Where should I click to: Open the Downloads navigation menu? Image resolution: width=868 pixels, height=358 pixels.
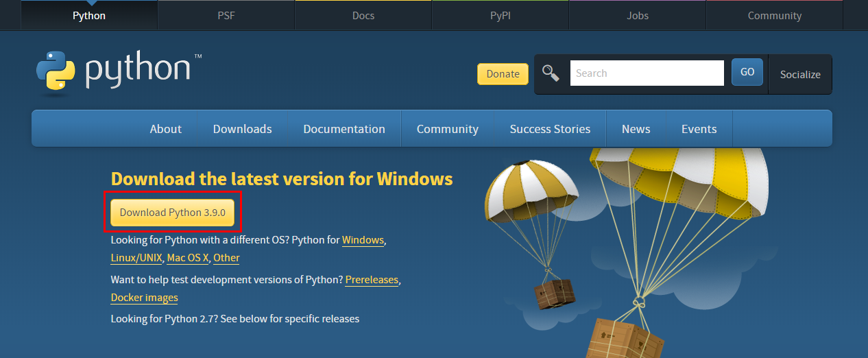coord(243,129)
